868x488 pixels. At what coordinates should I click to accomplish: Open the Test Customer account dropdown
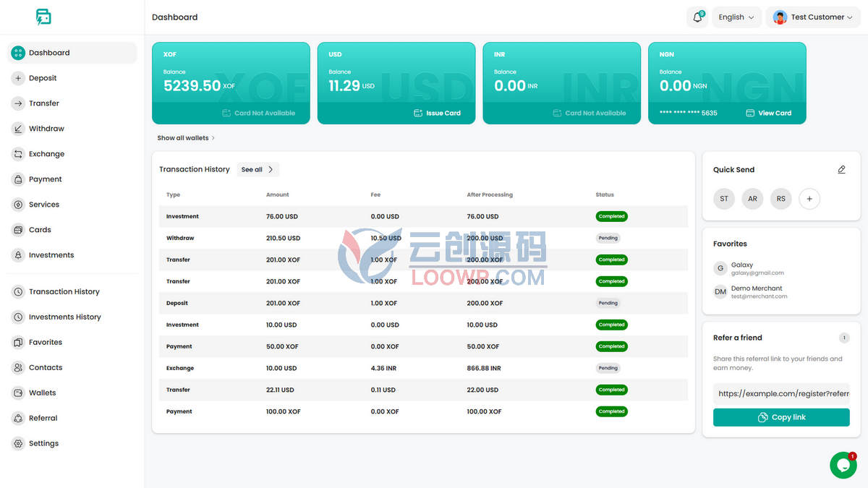[813, 17]
